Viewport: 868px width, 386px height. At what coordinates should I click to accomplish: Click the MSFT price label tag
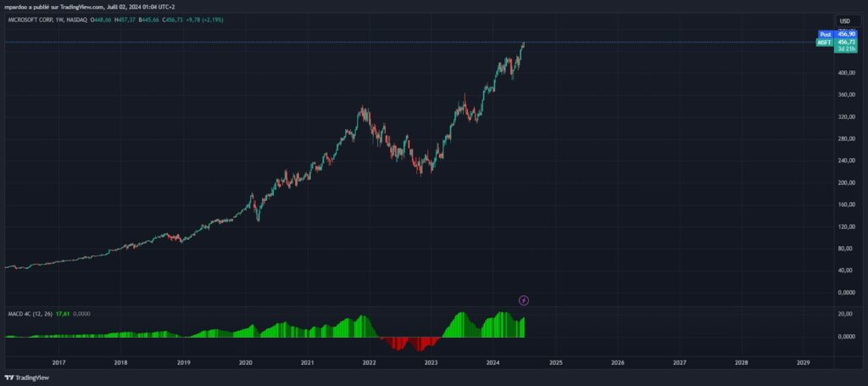(824, 42)
